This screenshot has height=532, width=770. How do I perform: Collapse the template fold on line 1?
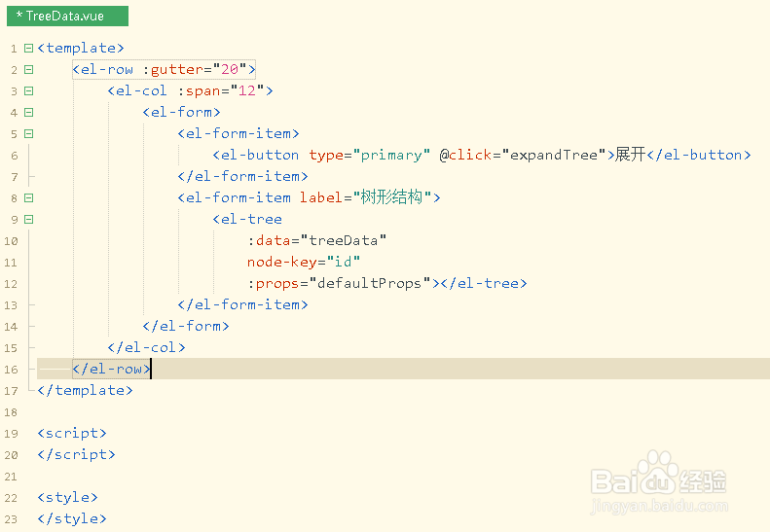pos(28,48)
